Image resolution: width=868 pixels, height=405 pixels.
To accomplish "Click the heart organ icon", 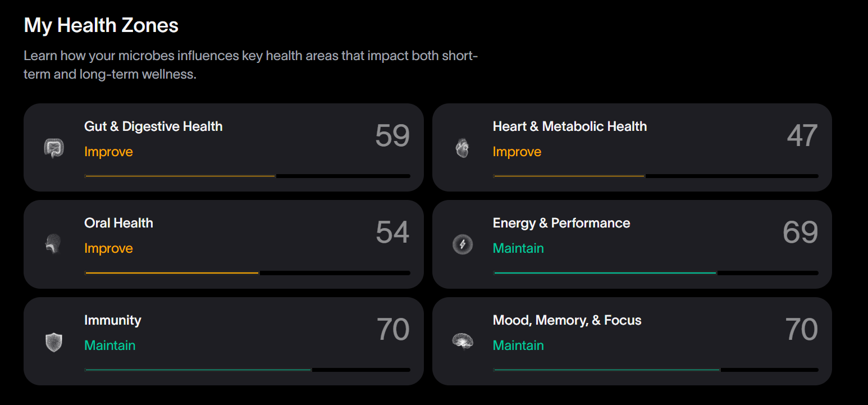I will click(x=462, y=148).
